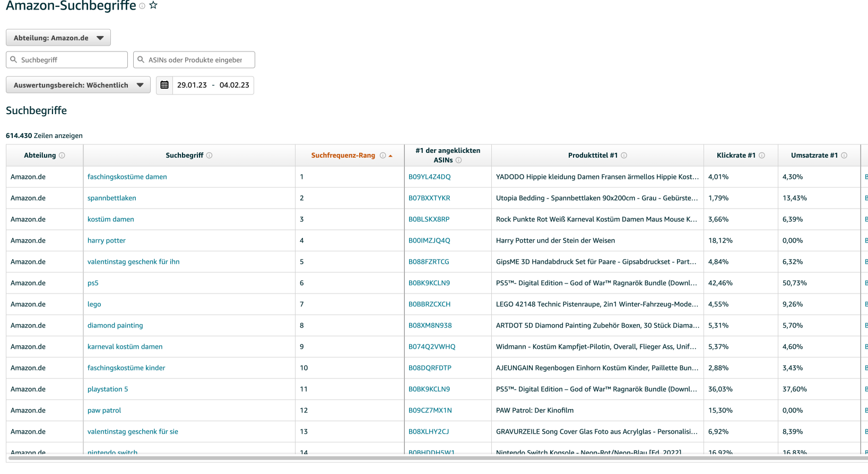Viewport: 868px width, 474px height.
Task: Open search term playstation 5
Action: tap(108, 389)
